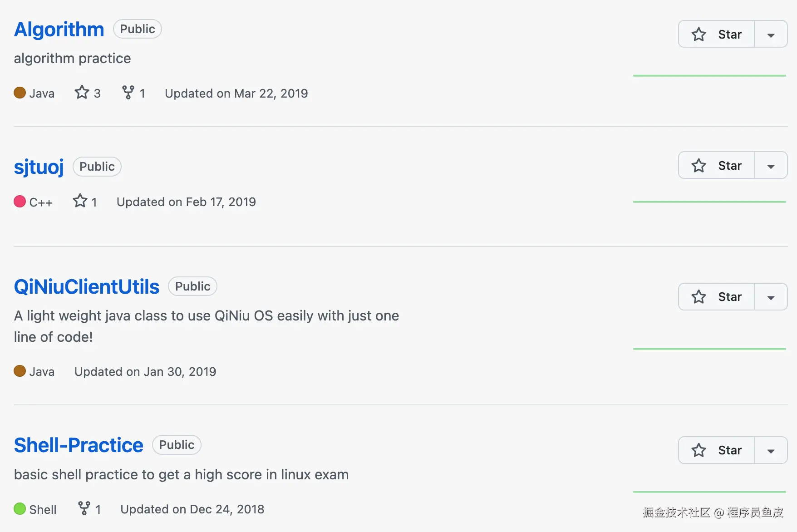Click the activity graph line for Algorithm
This screenshot has height=532, width=797.
709,76
